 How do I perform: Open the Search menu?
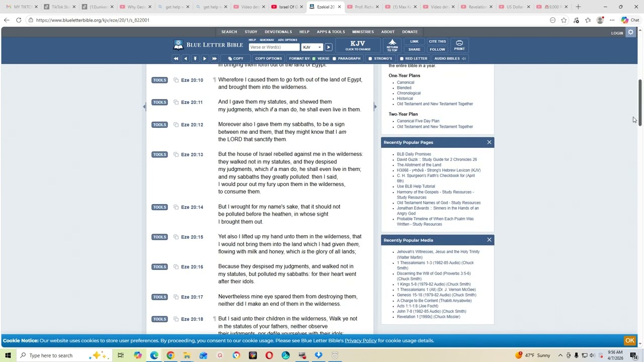pyautogui.click(x=229, y=32)
